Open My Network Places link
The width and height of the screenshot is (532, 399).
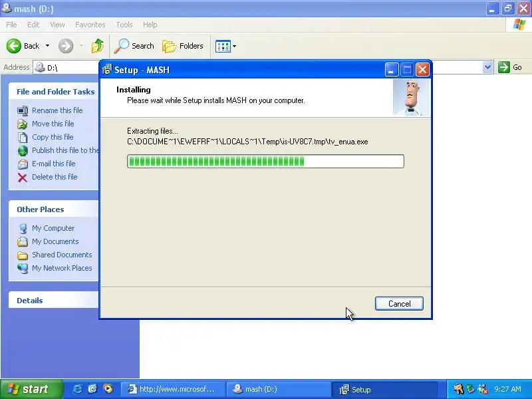pos(62,268)
